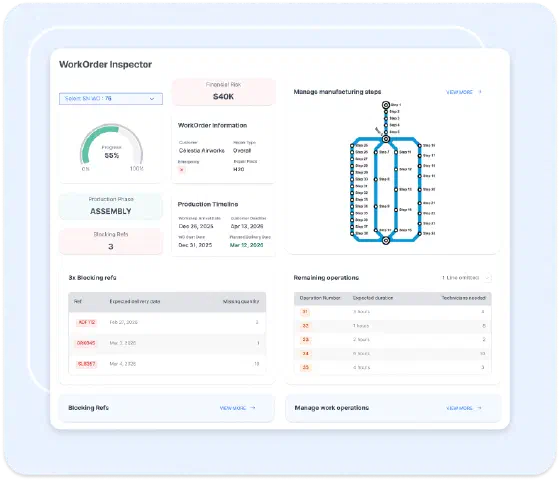
Task: Click the customer deadline Apr 13, 2026
Action: (x=247, y=226)
